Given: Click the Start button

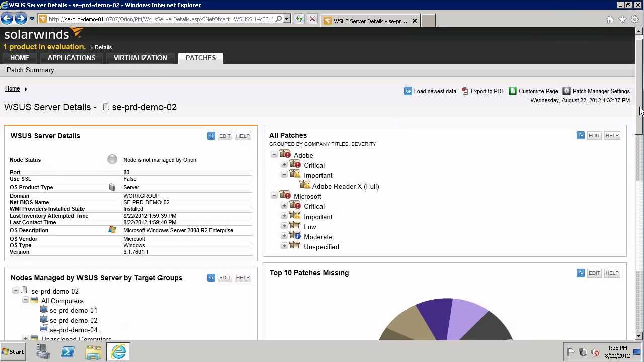Looking at the screenshot, I should point(13,352).
